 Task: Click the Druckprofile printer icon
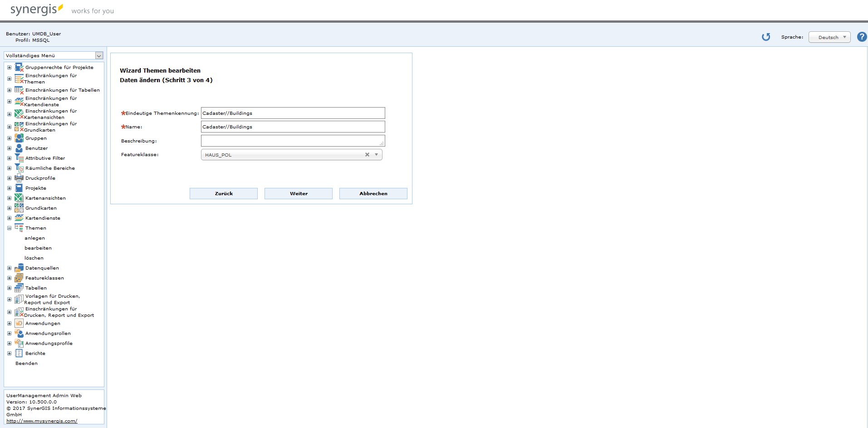(x=19, y=177)
